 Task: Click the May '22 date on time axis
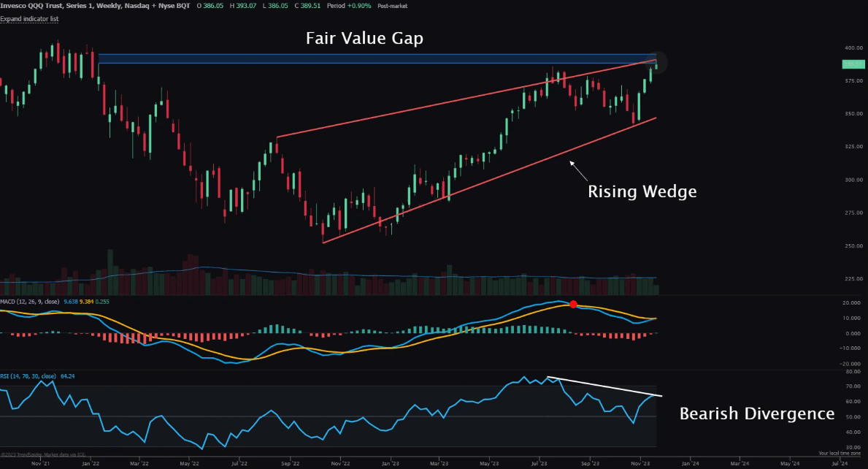tap(189, 463)
